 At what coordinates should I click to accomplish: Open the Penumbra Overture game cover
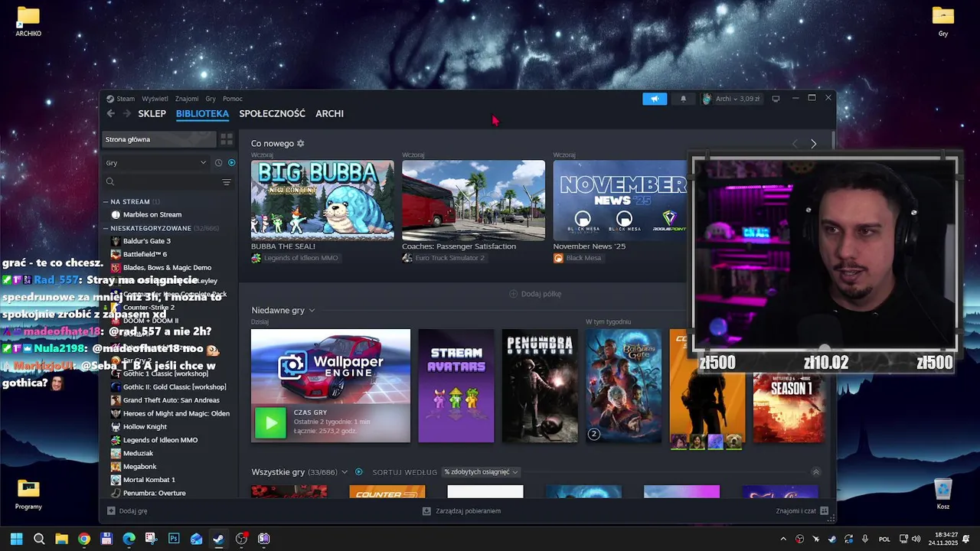pyautogui.click(x=540, y=386)
